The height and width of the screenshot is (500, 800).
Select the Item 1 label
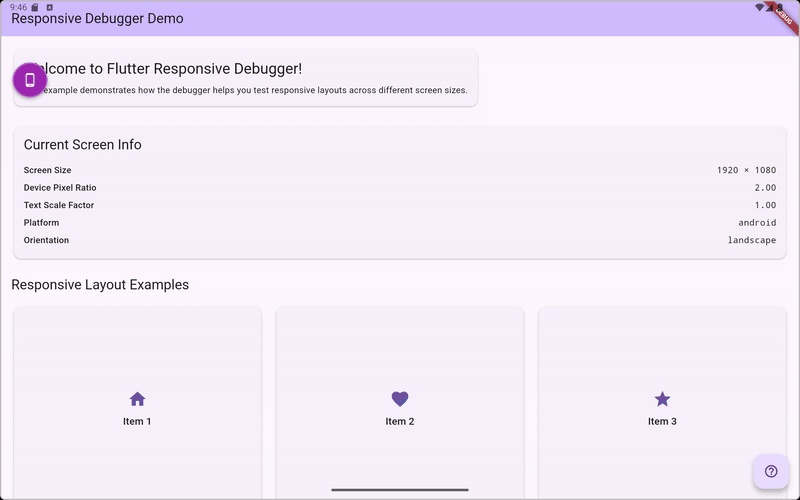click(x=137, y=421)
